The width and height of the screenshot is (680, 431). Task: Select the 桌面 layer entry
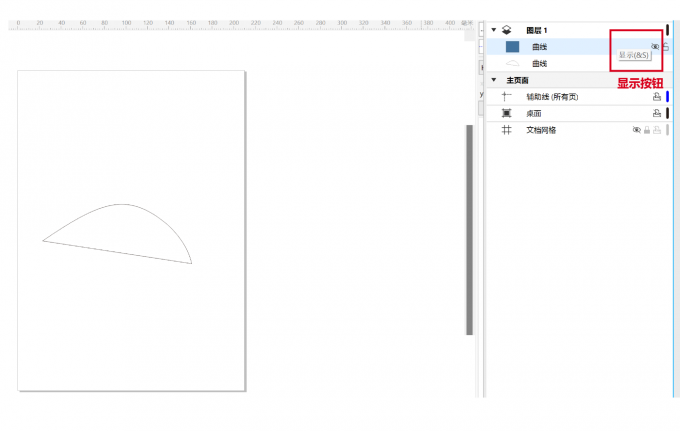(x=534, y=113)
